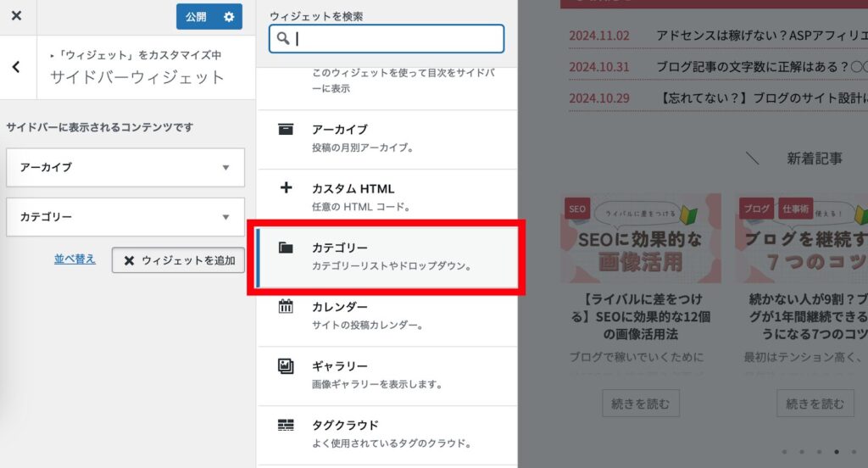Image resolution: width=868 pixels, height=468 pixels.
Task: Click the 新着記事 heading in the preview
Action: [x=815, y=159]
